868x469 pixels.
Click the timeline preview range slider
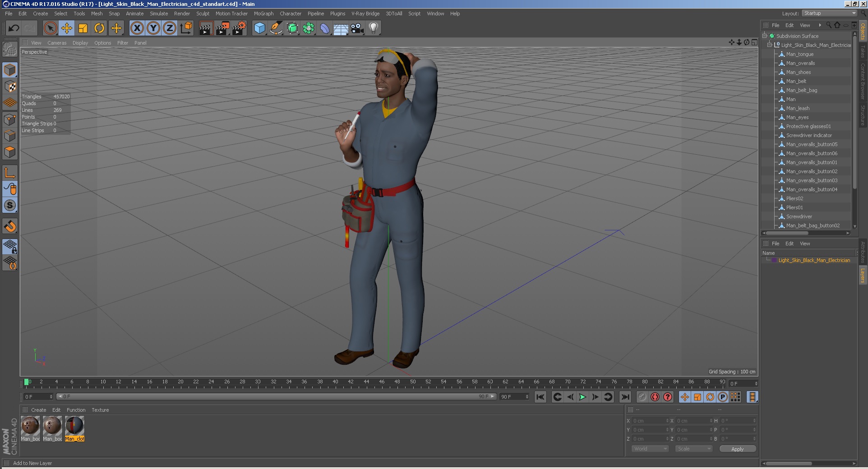coord(276,396)
